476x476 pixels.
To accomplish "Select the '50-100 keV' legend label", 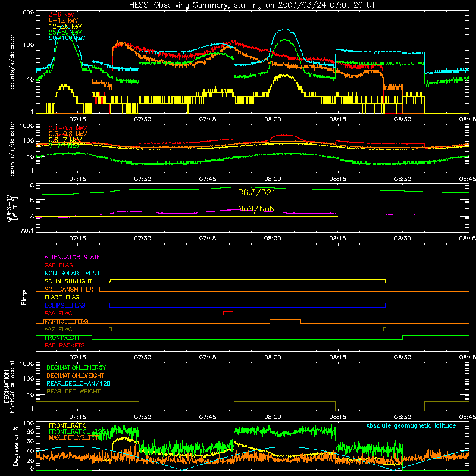I will point(67,38).
